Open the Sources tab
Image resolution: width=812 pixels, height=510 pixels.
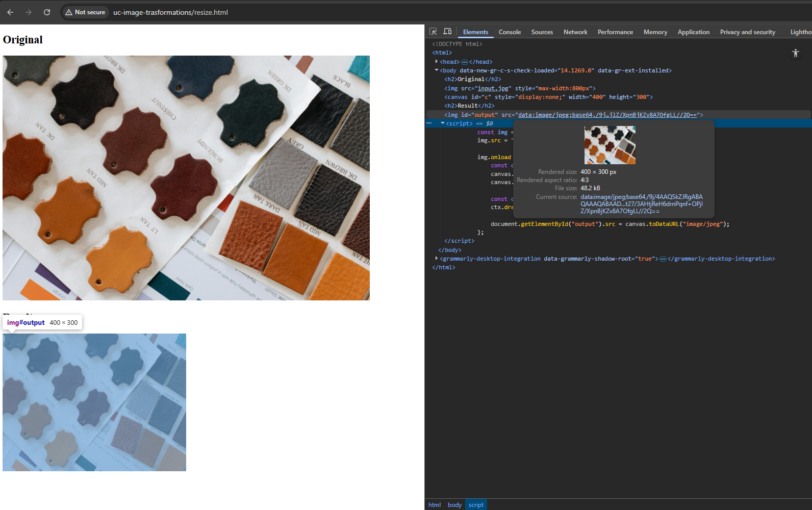tap(542, 32)
